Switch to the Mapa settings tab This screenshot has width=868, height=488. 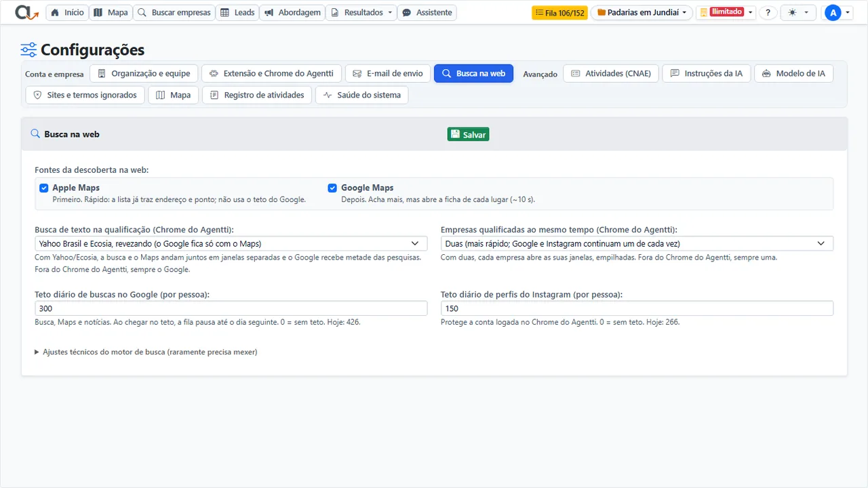[173, 95]
